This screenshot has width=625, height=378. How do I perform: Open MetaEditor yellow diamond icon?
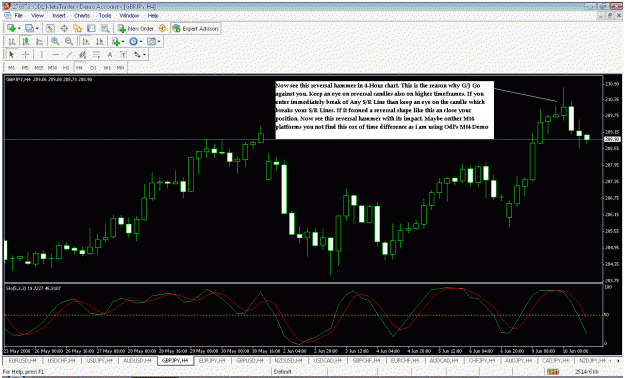pyautogui.click(x=162, y=28)
